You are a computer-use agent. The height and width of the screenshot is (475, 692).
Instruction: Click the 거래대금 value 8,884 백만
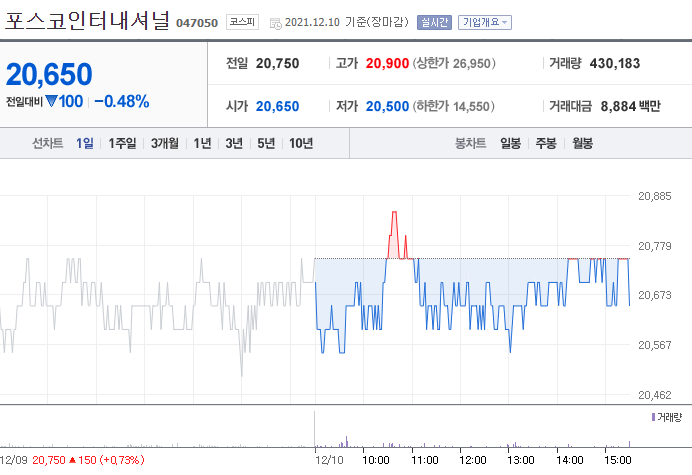point(631,106)
